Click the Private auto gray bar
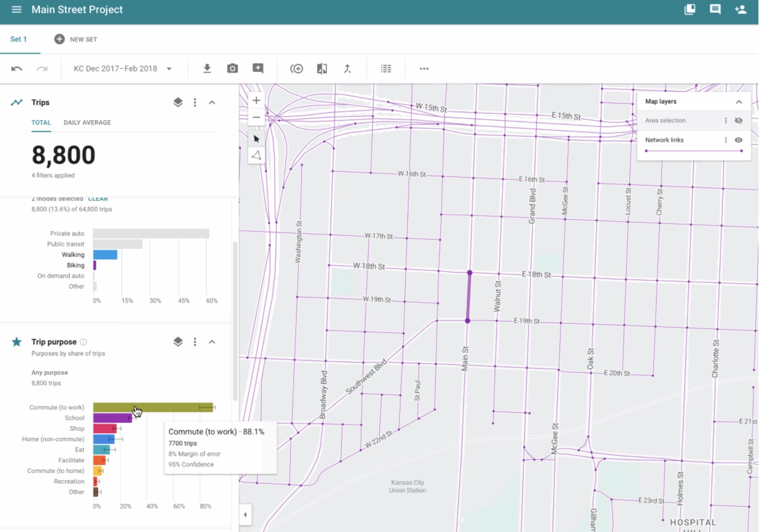Screen dimensions: 759x532 coord(151,234)
